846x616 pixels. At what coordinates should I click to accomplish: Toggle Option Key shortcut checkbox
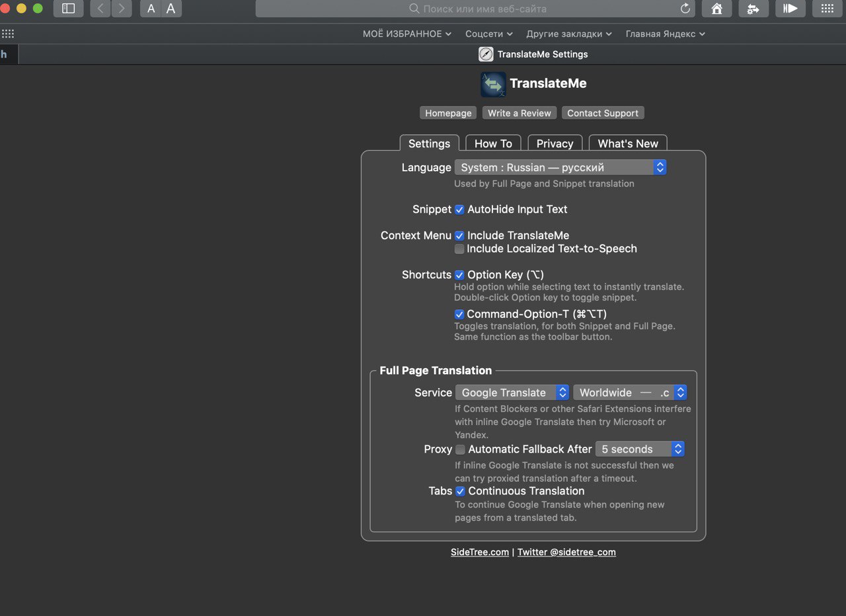(x=459, y=275)
